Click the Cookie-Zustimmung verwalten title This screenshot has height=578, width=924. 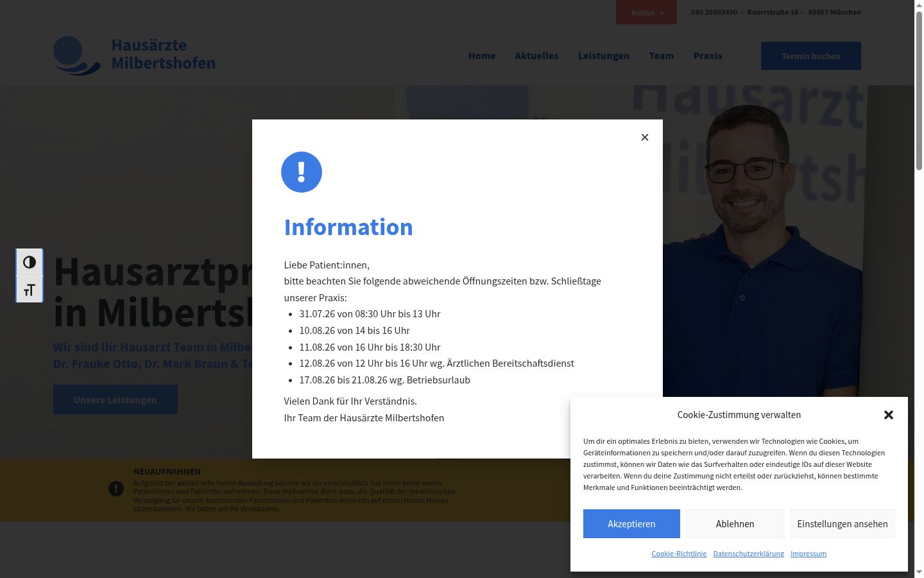[739, 415]
